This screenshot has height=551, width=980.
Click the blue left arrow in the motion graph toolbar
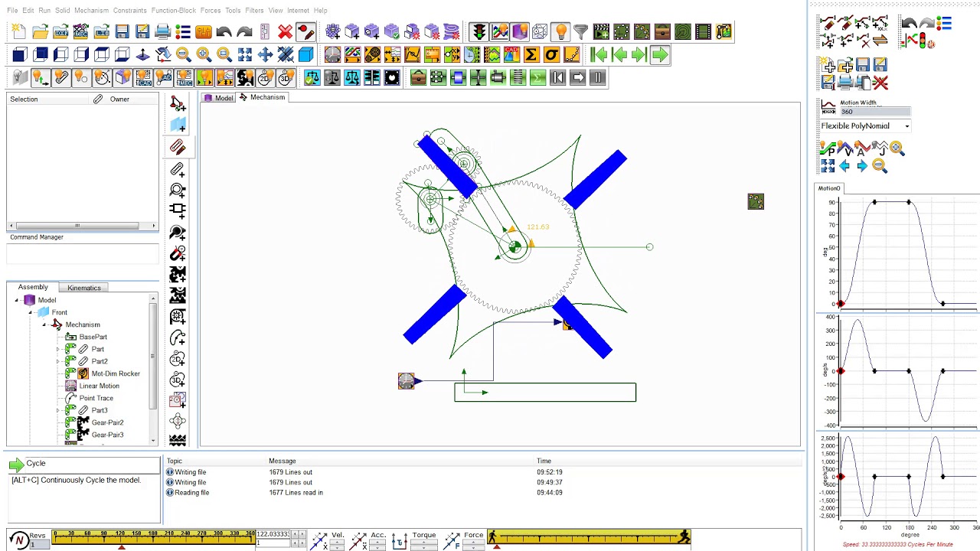pyautogui.click(x=844, y=166)
